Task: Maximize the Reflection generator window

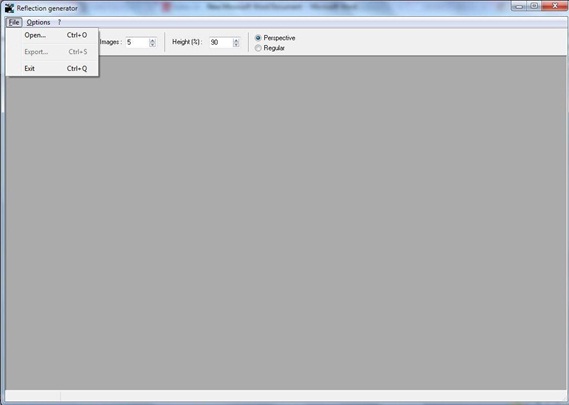Action: tap(535, 6)
